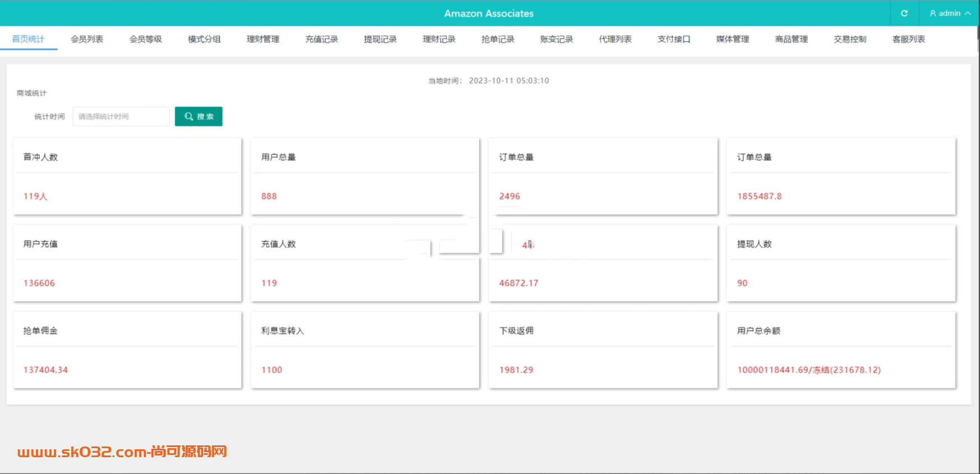The width and height of the screenshot is (980, 474).
Task: Open the 媒体管理 tab
Action: coord(732,39)
